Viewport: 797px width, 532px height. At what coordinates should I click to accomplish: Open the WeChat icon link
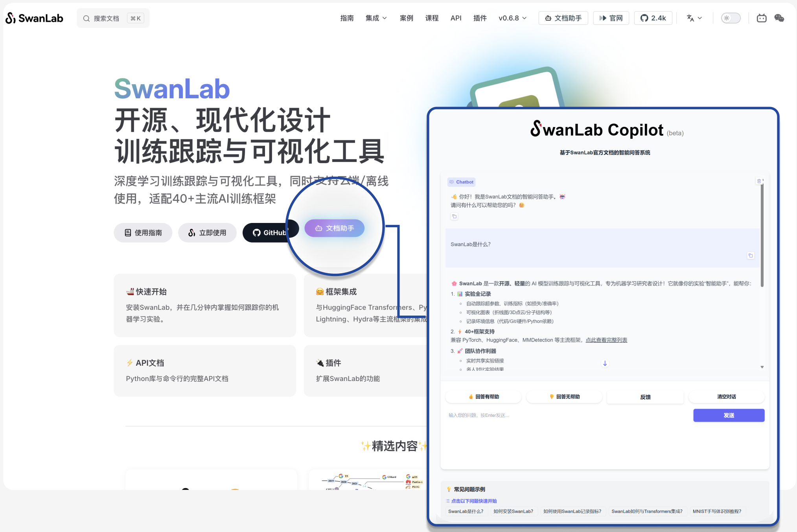click(x=779, y=18)
